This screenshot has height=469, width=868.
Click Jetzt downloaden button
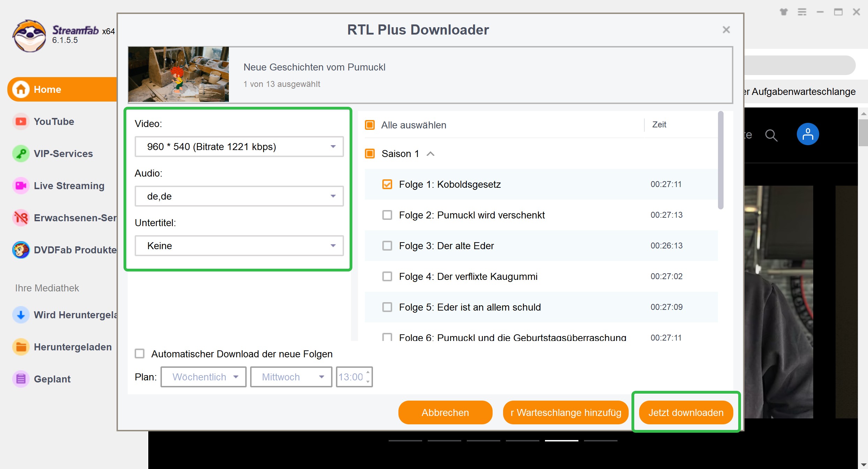pos(686,412)
